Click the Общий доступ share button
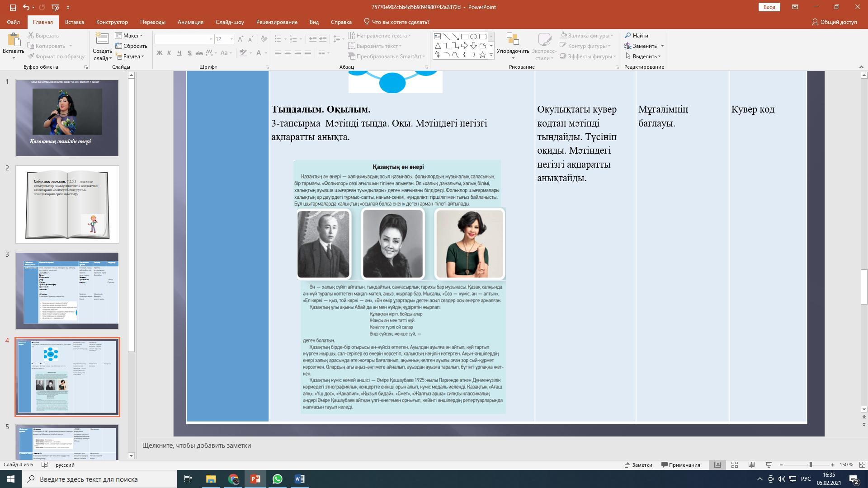 pos(834,22)
